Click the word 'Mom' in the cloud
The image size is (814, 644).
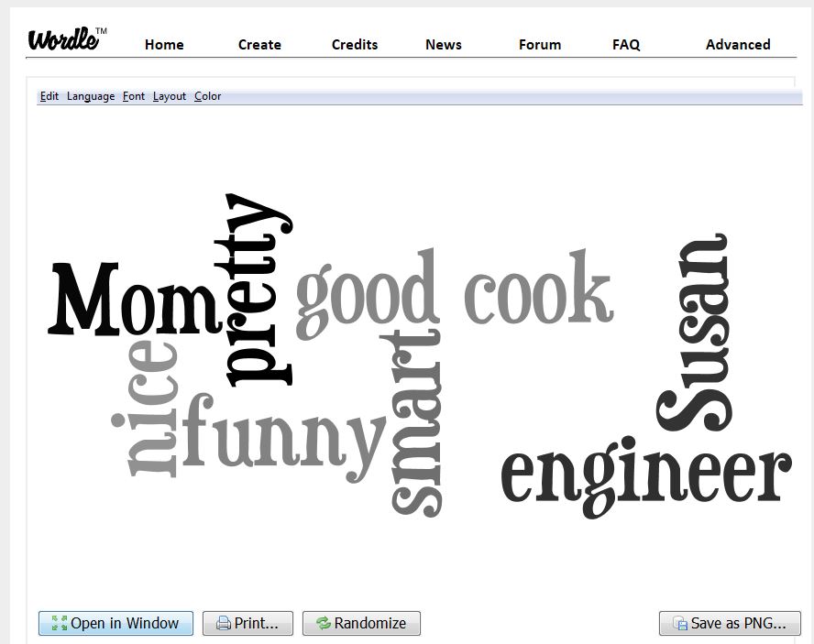click(133, 300)
